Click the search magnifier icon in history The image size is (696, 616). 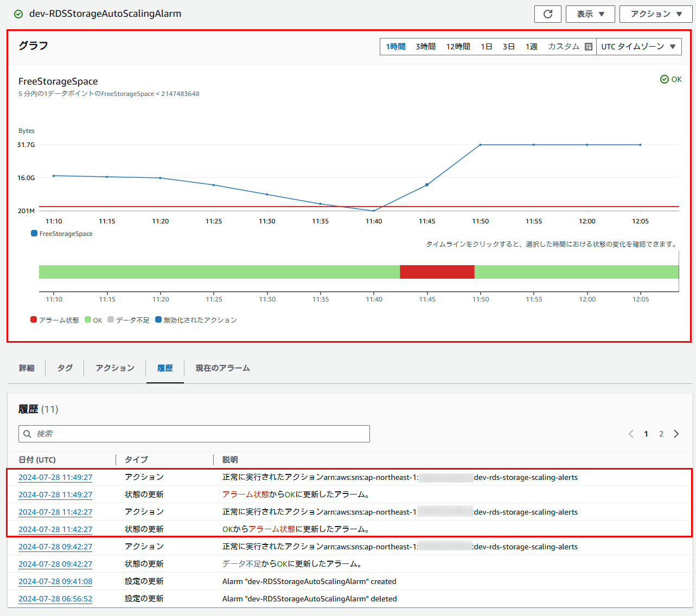coord(27,434)
